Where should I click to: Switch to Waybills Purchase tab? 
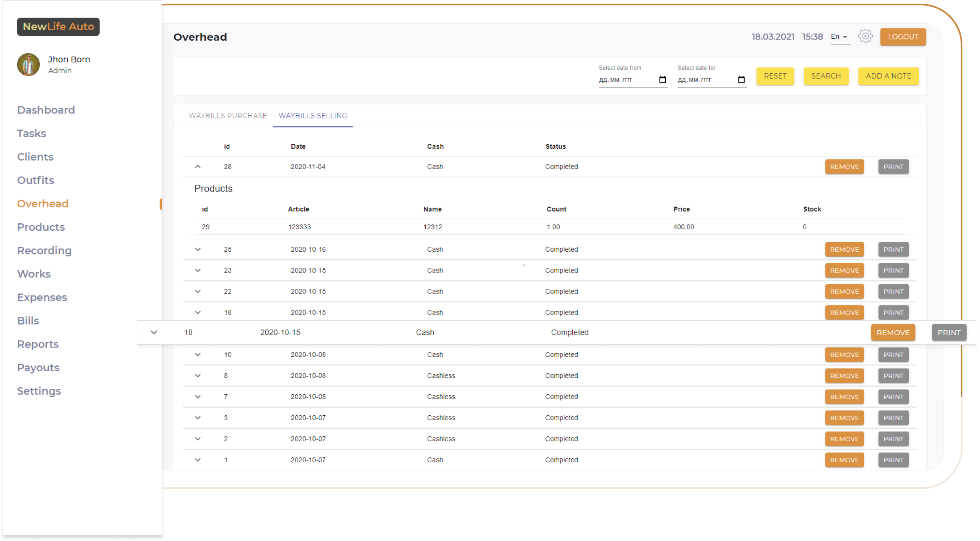click(227, 116)
